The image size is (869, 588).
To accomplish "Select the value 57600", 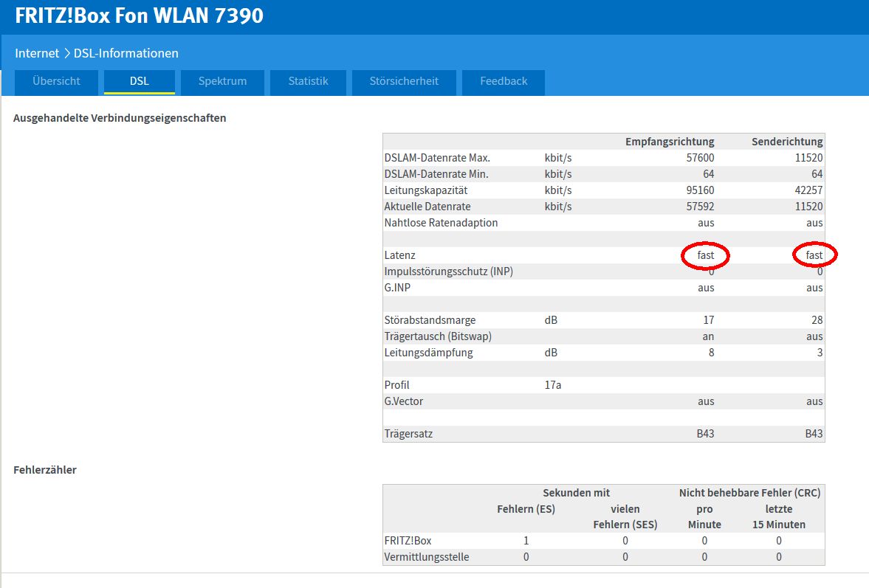I will [700, 158].
